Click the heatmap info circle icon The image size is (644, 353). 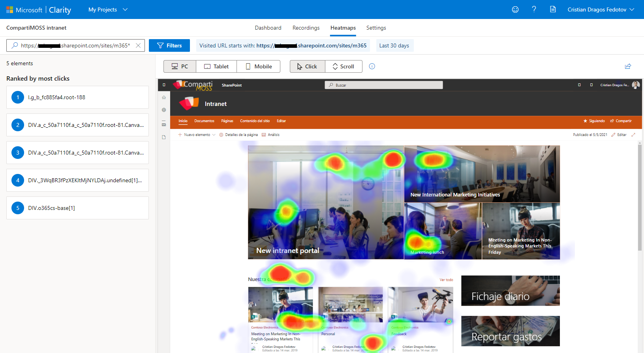(372, 66)
